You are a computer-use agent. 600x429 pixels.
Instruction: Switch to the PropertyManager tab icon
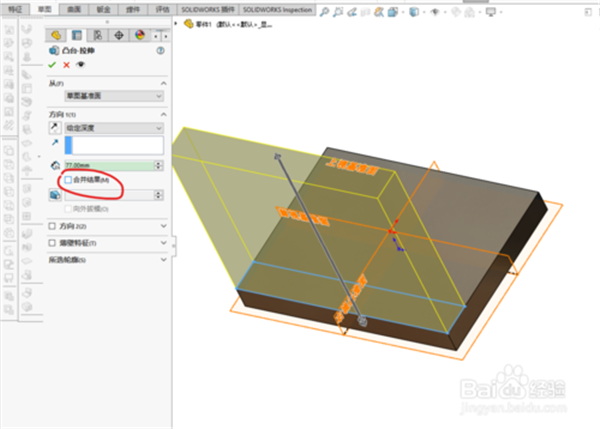[76, 34]
